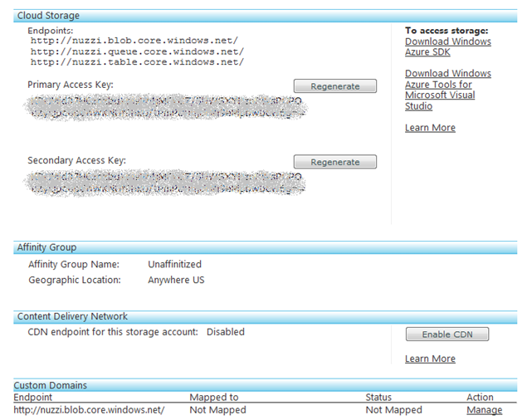This screenshot has width=522, height=420.
Task: Click the blurred Secondary Access Key value
Action: [164, 183]
